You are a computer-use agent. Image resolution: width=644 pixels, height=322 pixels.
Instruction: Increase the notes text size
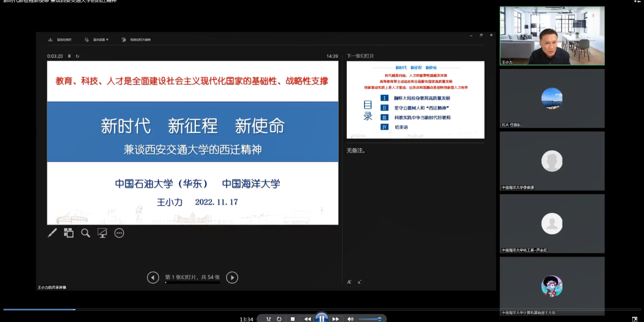click(x=349, y=282)
